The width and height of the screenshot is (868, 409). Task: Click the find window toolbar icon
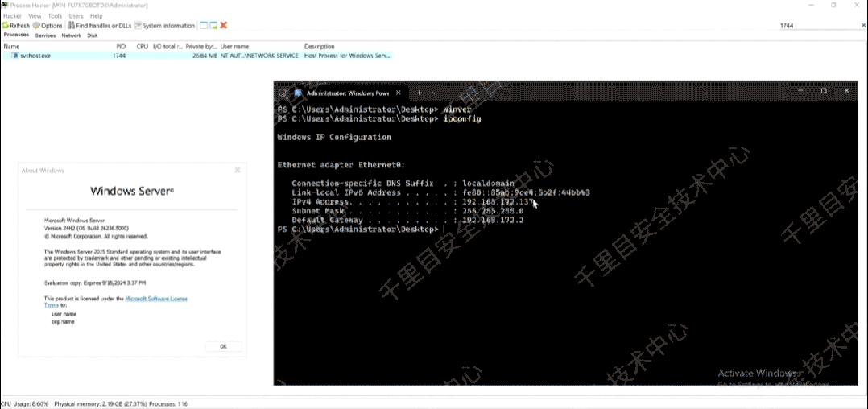[x=204, y=26]
